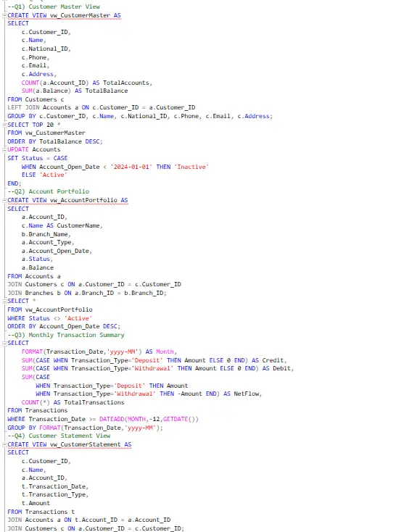Click '--Q4) Customer Statement View' comment

click(59, 436)
